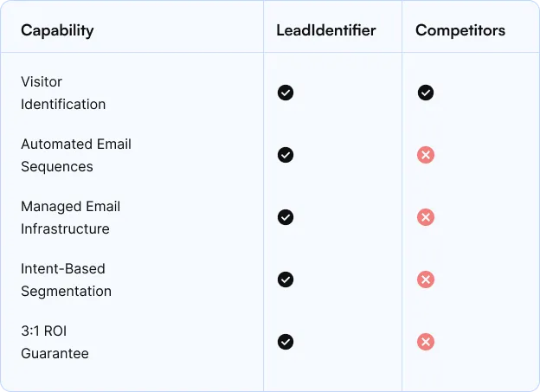
Task: Click Competitors red X for Intent-Based Segmentation
Action: point(426,280)
